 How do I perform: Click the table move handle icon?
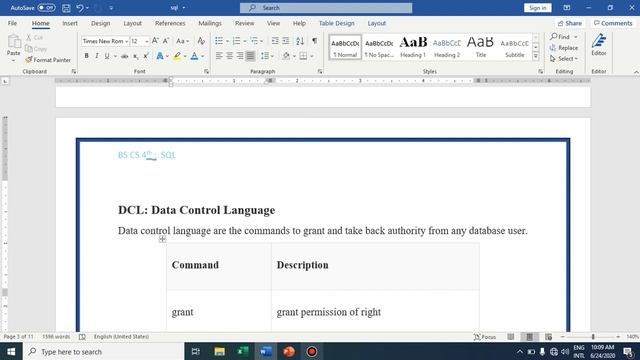[x=162, y=239]
